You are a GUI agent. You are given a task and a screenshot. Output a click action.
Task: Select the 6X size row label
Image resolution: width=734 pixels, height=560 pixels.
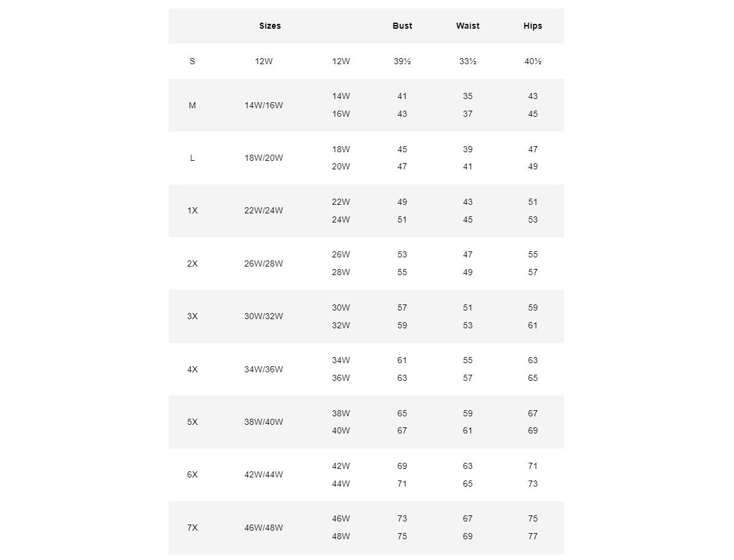tap(192, 474)
